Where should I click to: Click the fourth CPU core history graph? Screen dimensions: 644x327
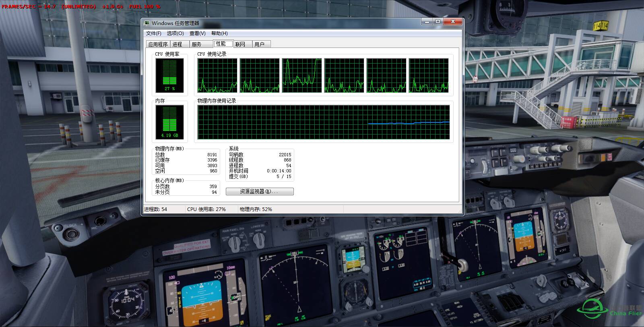click(344, 75)
